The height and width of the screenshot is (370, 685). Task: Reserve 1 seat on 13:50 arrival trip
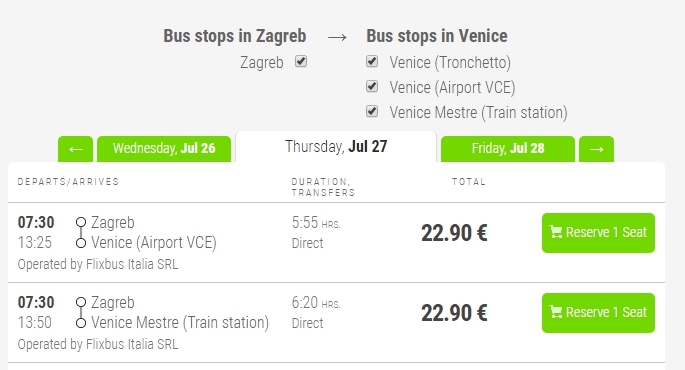pos(598,313)
